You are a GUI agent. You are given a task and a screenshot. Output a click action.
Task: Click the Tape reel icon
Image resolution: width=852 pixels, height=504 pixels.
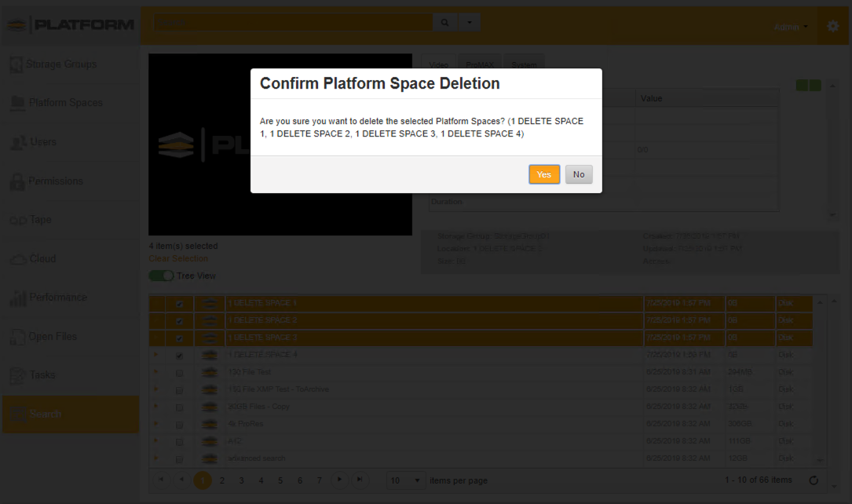coord(18,220)
